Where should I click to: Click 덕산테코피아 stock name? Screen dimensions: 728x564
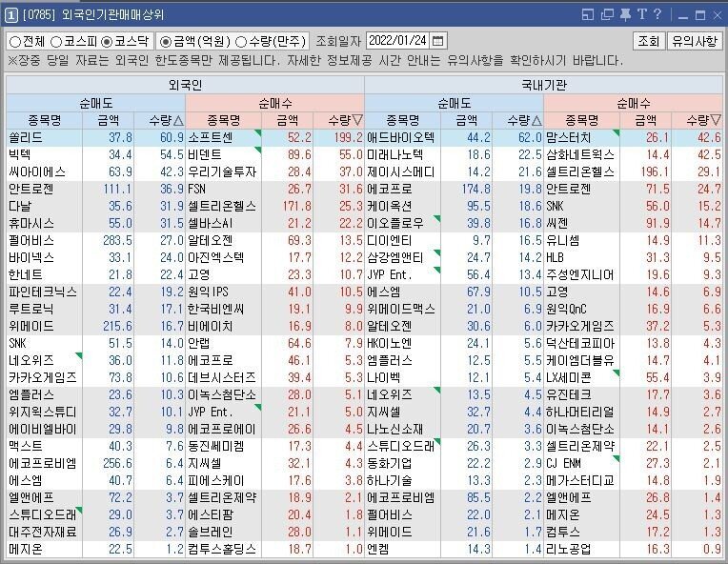pyautogui.click(x=580, y=344)
